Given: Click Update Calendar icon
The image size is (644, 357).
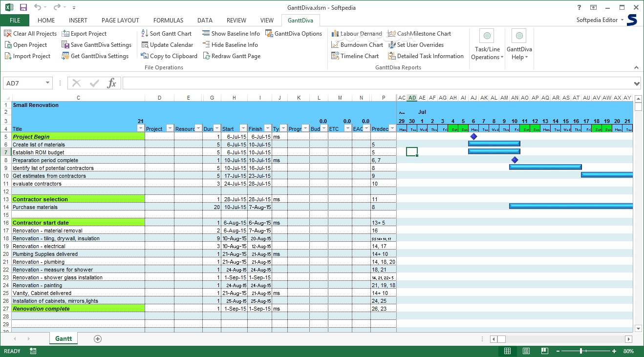Looking at the screenshot, I should click(145, 45).
